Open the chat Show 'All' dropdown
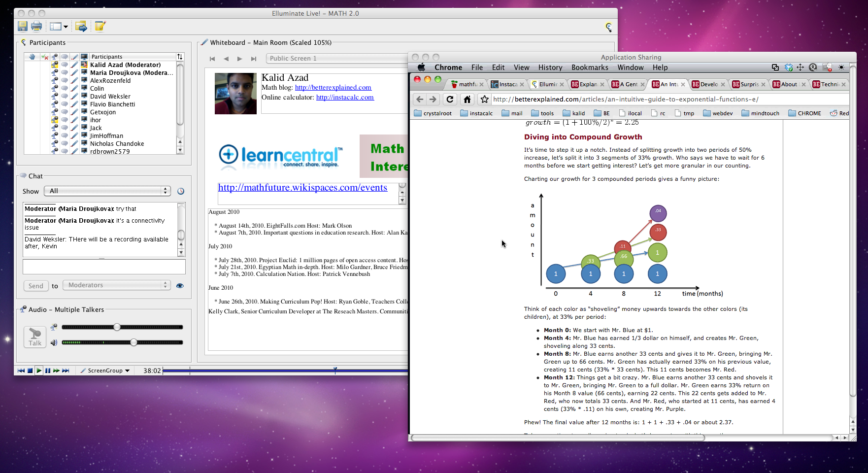 [x=107, y=191]
